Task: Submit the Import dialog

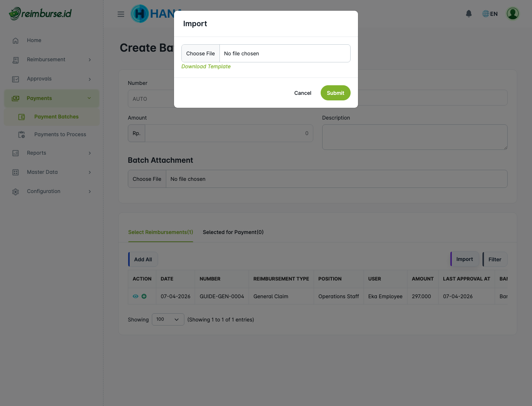Action: tap(335, 93)
